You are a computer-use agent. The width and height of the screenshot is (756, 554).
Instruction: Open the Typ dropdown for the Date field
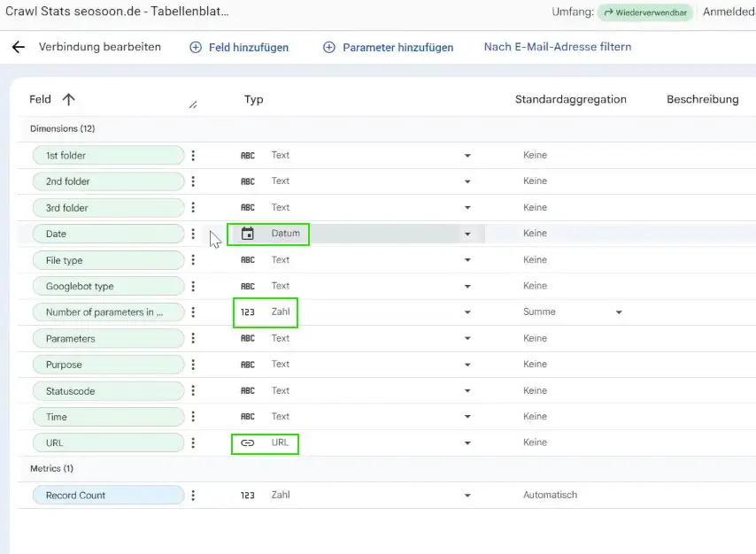tap(468, 234)
